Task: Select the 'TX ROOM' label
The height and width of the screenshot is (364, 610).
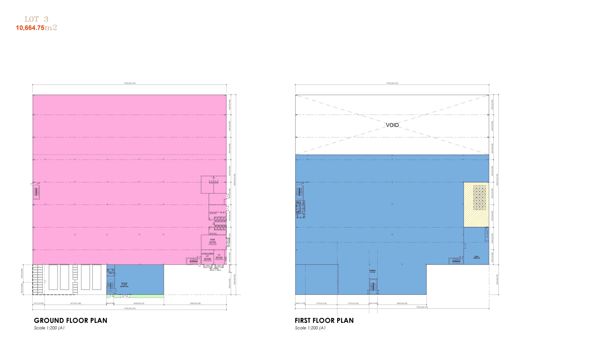Action: click(219, 256)
